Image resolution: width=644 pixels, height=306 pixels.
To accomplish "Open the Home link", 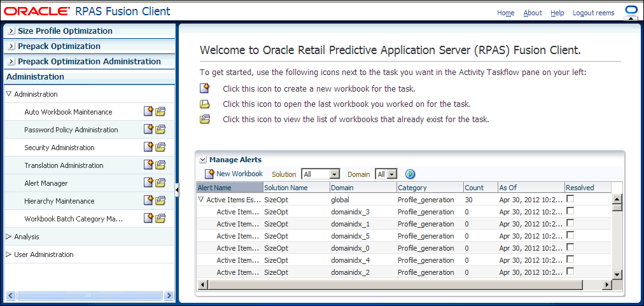I will tap(505, 13).
